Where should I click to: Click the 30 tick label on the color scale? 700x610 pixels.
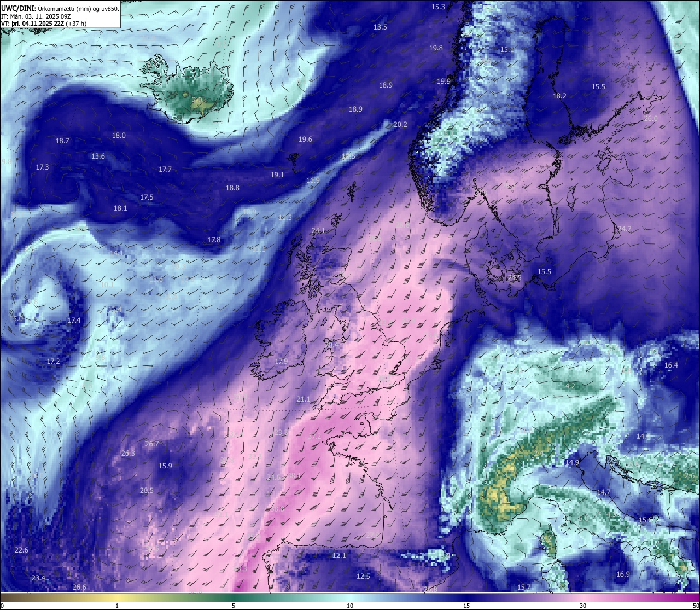pyautogui.click(x=583, y=606)
